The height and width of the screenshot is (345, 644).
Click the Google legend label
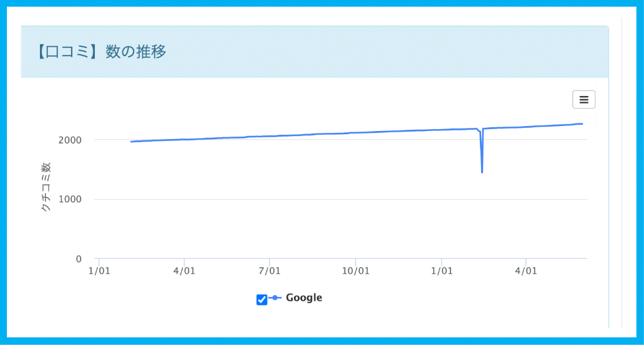304,298
